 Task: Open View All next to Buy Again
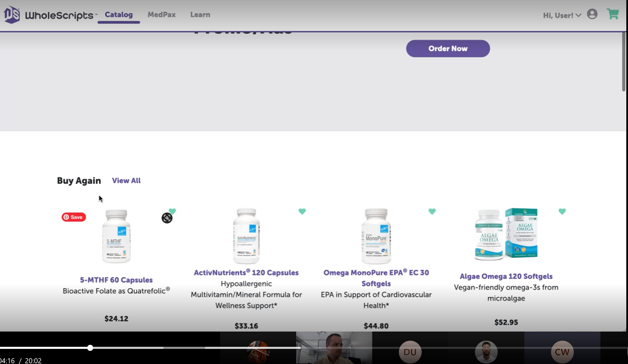click(126, 180)
